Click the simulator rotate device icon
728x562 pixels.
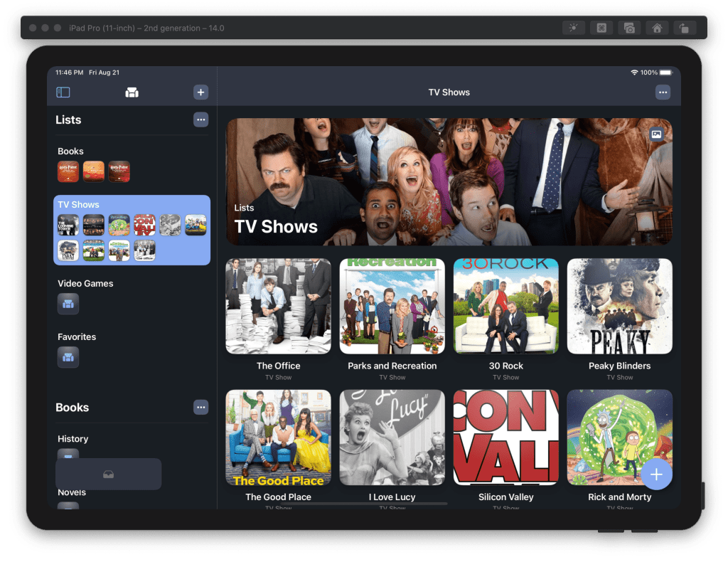pyautogui.click(x=684, y=28)
